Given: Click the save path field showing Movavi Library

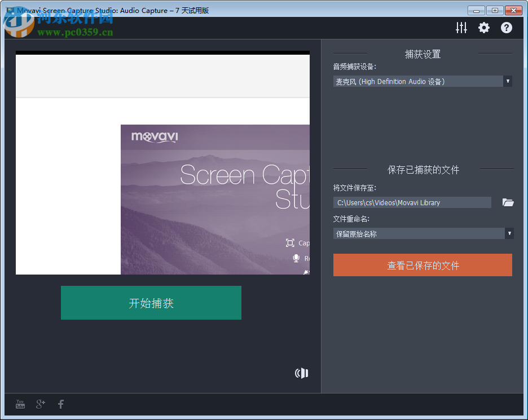Looking at the screenshot, I should [412, 202].
